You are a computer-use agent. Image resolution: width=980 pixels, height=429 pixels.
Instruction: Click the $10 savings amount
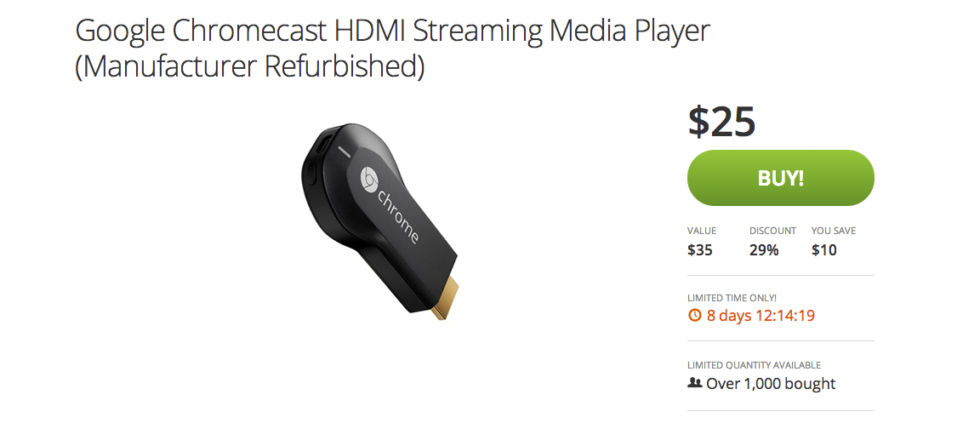[x=824, y=250]
